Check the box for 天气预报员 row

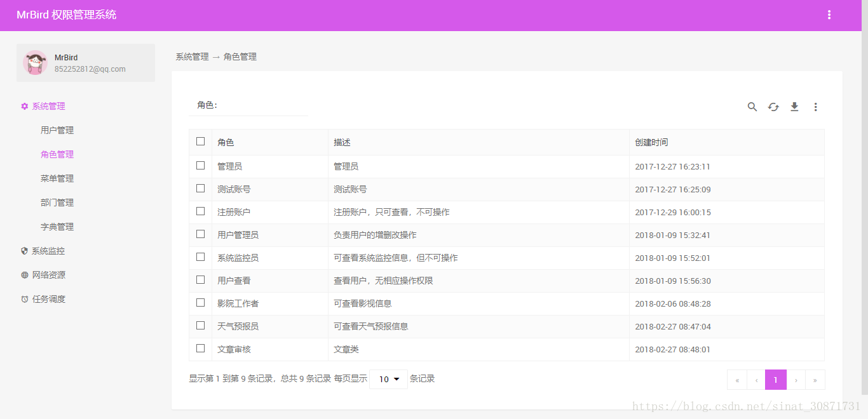pyautogui.click(x=200, y=325)
